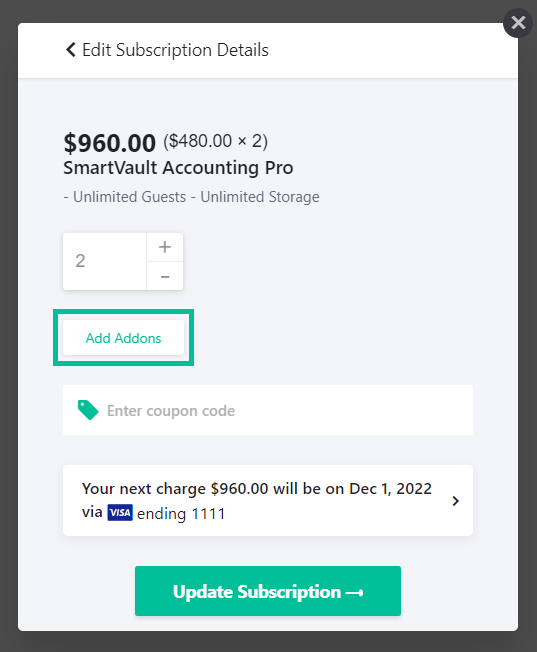The width and height of the screenshot is (537, 652).
Task: Click the quantity field showing 2
Action: coord(104,261)
